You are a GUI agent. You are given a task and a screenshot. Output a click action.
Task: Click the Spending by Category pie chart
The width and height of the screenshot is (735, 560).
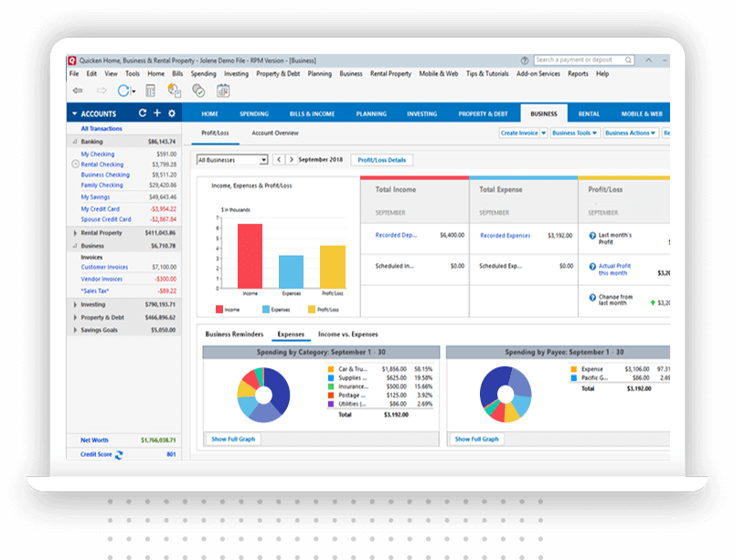(x=263, y=396)
